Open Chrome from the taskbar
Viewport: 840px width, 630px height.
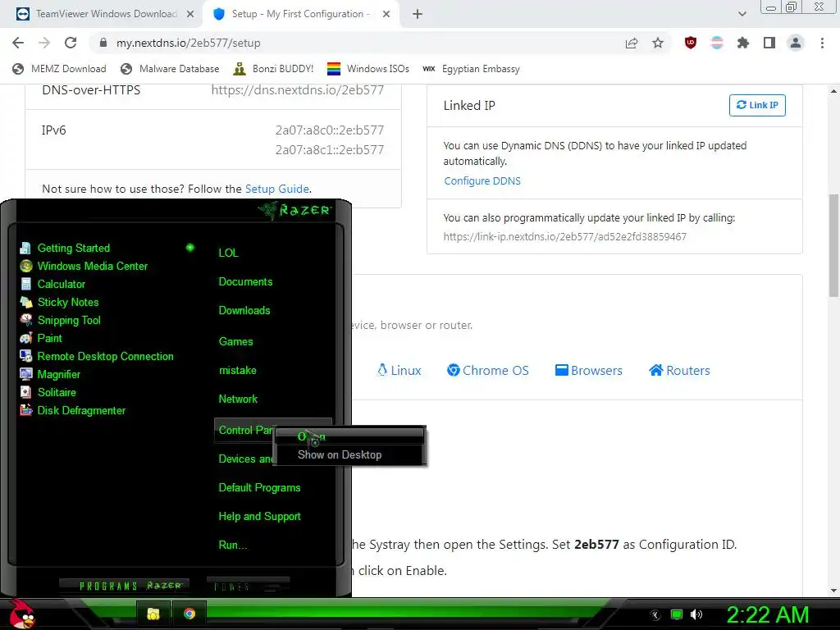(x=189, y=614)
